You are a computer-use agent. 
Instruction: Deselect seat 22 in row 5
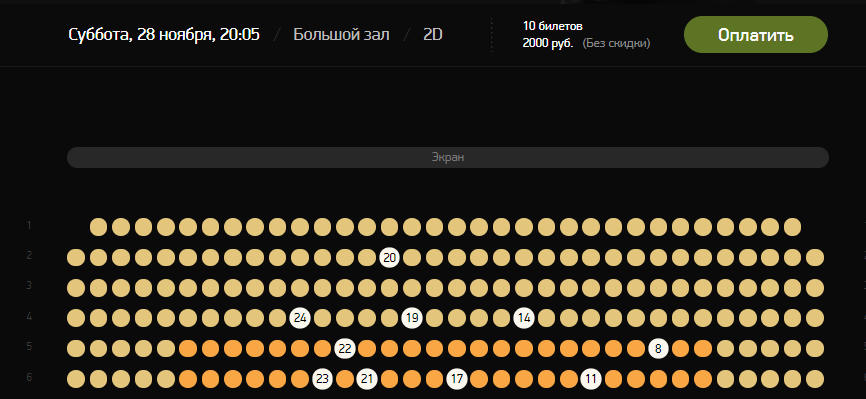345,349
